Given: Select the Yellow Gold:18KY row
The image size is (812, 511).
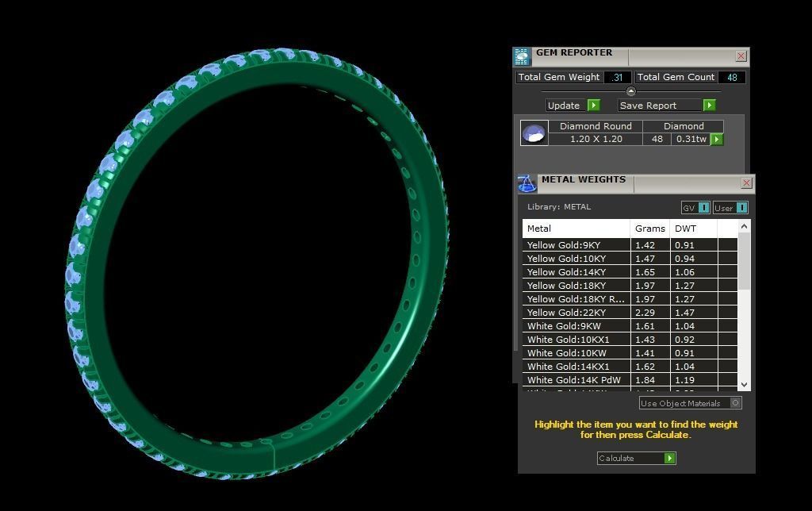Looking at the screenshot, I should [x=630, y=285].
